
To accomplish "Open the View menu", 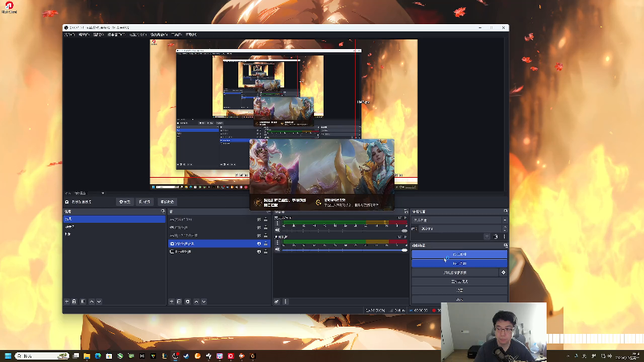I will (98, 35).
